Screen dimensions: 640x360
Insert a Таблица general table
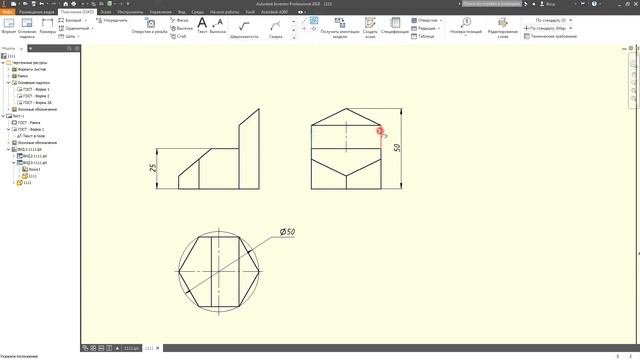422,36
